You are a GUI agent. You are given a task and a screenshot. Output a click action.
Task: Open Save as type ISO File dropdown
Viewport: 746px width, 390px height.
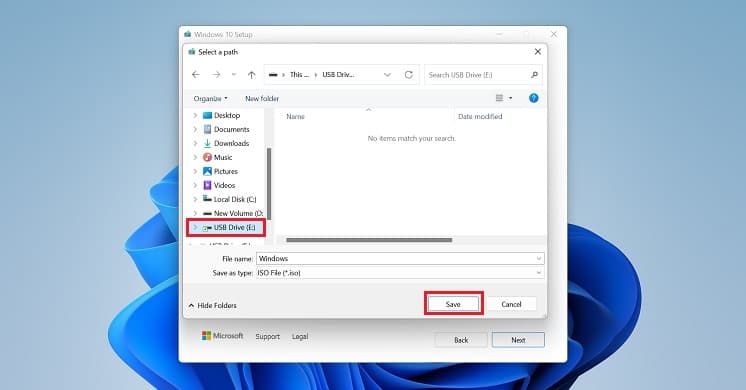click(x=400, y=273)
